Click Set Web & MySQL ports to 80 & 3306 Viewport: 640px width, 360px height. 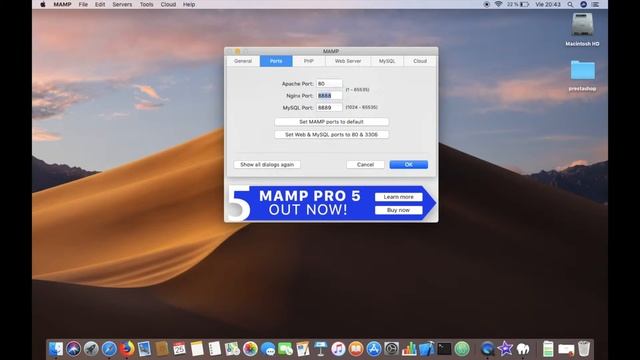pyautogui.click(x=331, y=134)
